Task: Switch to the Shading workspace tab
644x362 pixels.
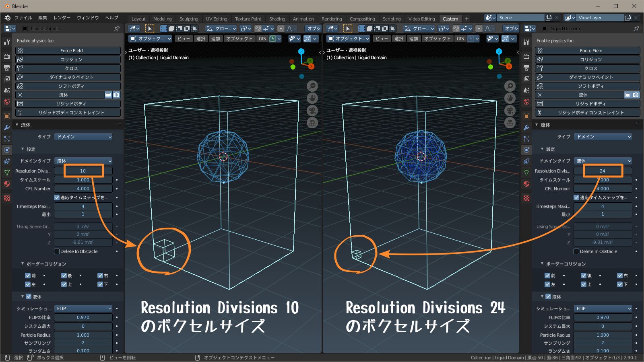Action: click(x=277, y=19)
